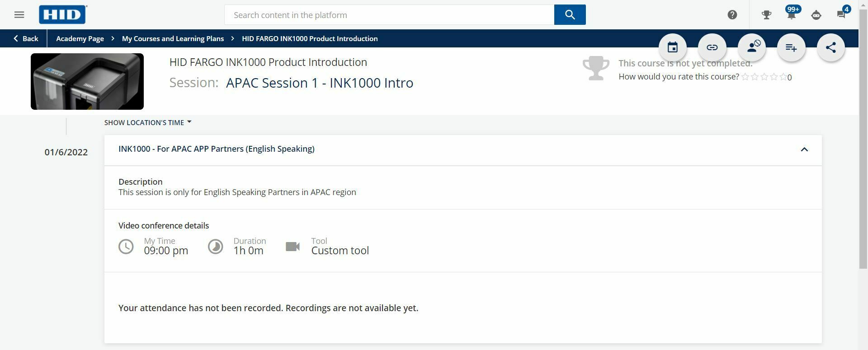Click the clock icon beside My Time
Screen dimensions: 868x350
(126, 247)
